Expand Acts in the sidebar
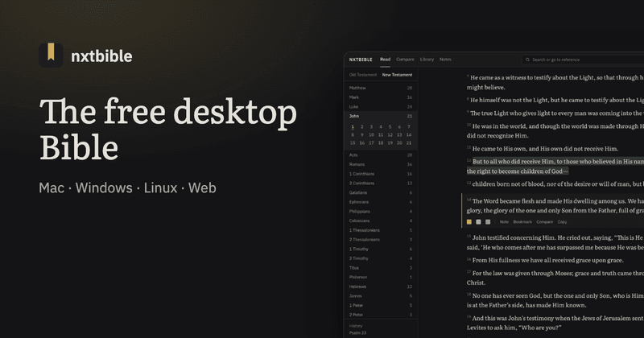 point(380,155)
